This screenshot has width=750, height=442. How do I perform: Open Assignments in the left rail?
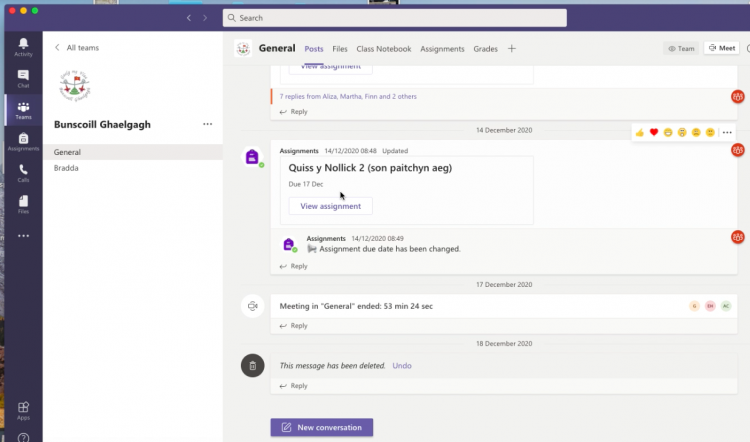(x=23, y=142)
